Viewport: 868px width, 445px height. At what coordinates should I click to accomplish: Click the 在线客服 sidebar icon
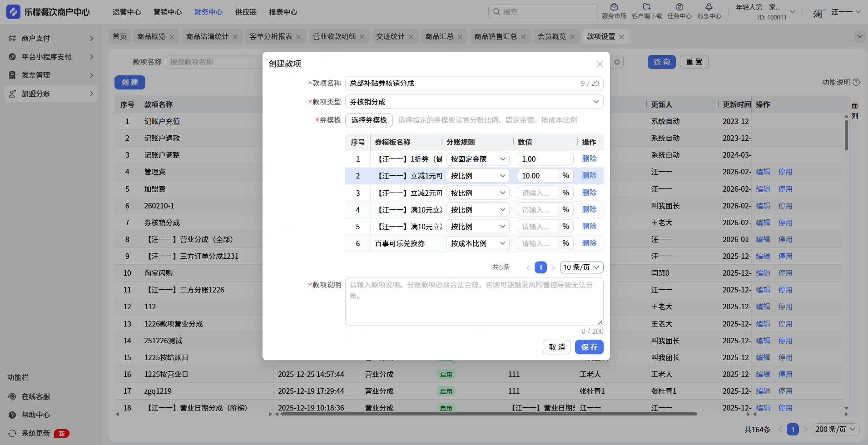point(12,396)
